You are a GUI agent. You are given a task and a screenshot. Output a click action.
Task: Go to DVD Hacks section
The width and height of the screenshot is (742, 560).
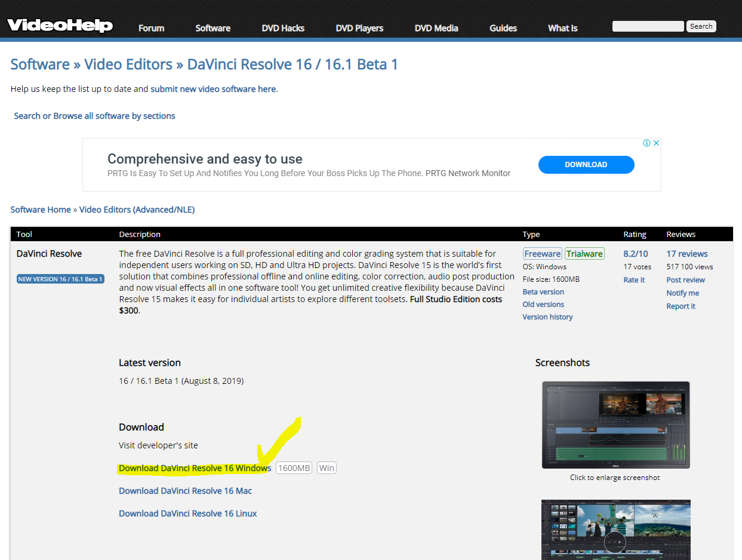click(283, 28)
